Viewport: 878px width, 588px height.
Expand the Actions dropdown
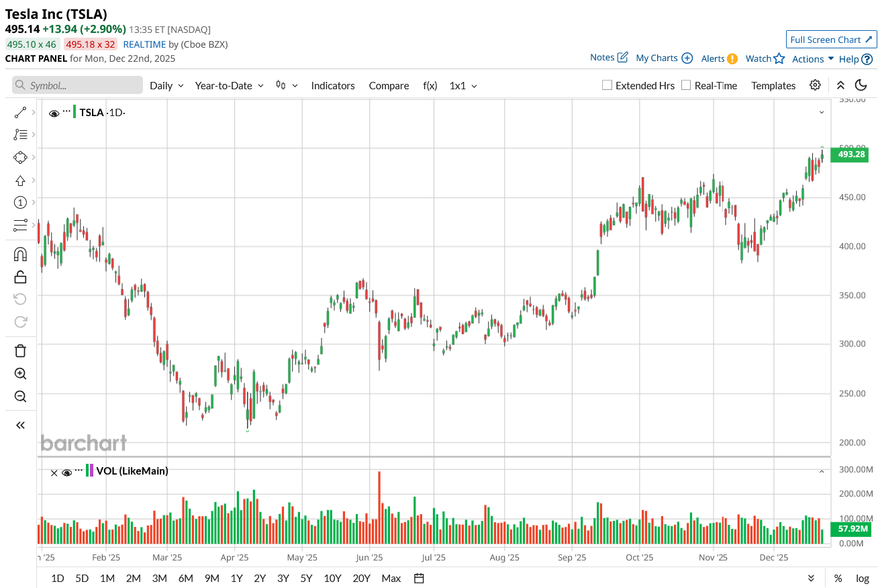point(813,58)
